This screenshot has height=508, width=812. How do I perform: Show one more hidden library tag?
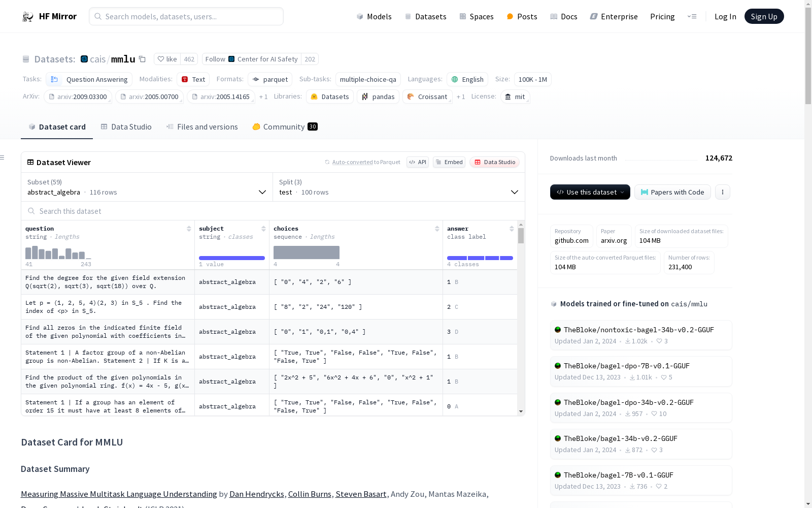coord(461,97)
